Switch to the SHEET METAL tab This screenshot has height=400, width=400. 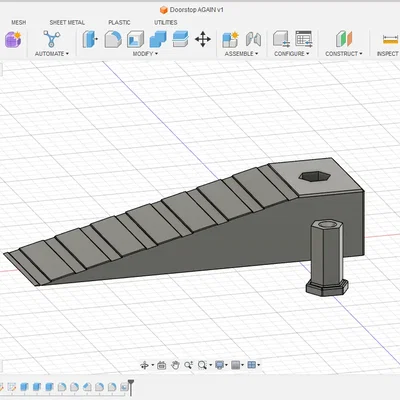point(67,22)
